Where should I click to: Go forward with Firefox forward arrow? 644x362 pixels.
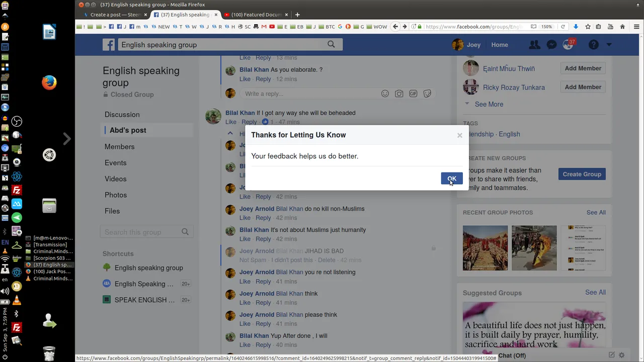click(x=405, y=27)
